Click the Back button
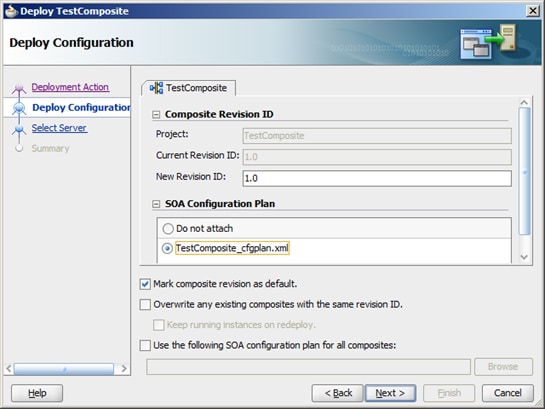 (x=338, y=393)
